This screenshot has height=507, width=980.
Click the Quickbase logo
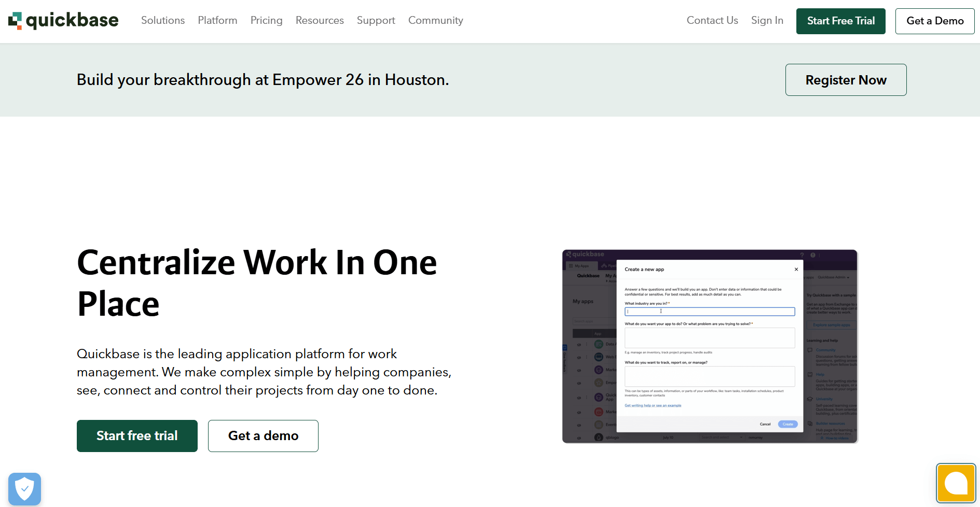tap(63, 21)
